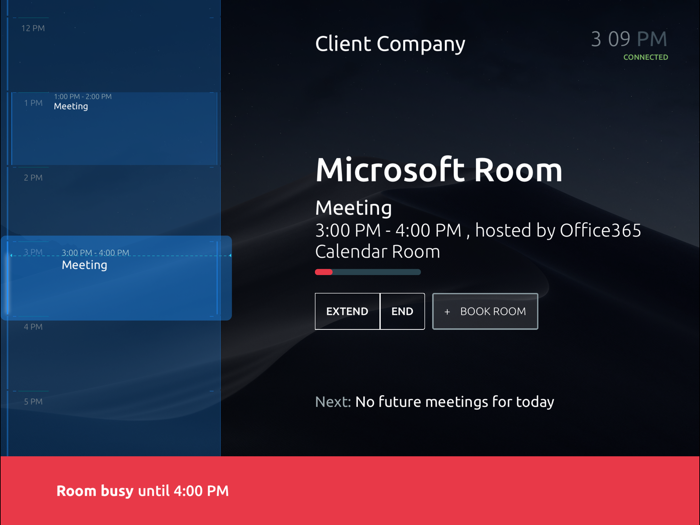The image size is (700, 525).
Task: Click the 3 09 PM clock
Action: click(x=629, y=39)
